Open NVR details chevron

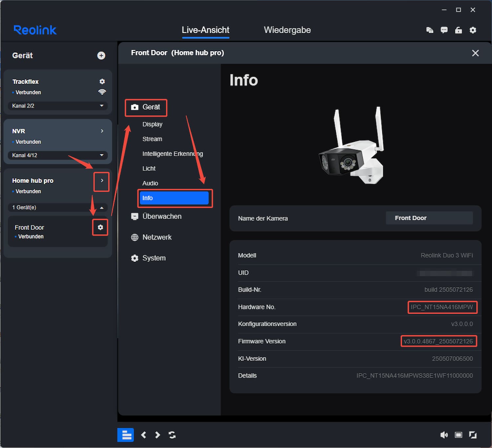click(102, 131)
